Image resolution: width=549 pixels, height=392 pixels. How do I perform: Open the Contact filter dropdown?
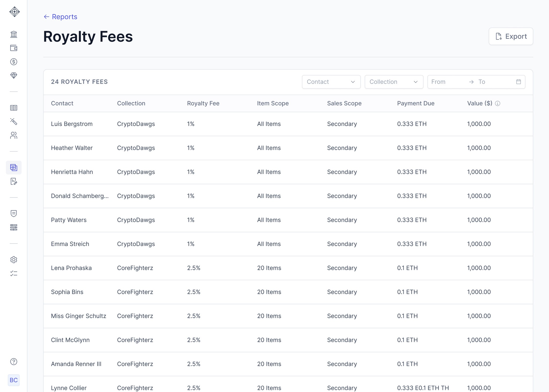pyautogui.click(x=331, y=82)
